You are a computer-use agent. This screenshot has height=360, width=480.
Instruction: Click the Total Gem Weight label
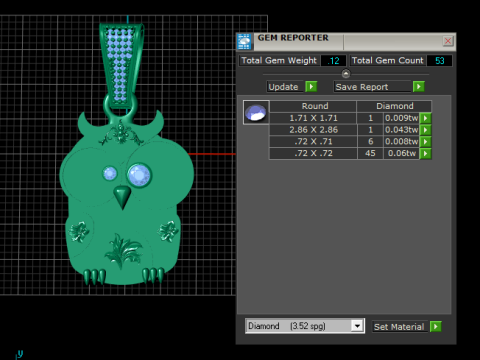click(x=279, y=61)
